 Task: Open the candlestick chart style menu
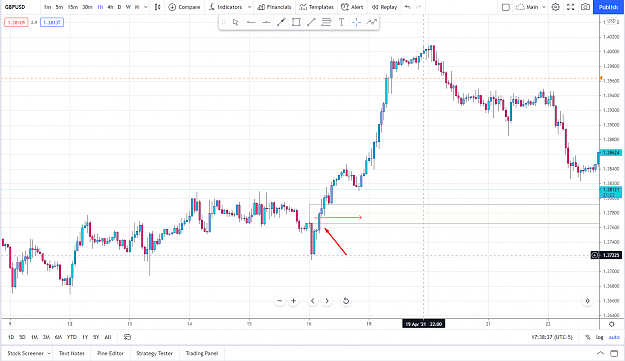pyautogui.click(x=158, y=7)
